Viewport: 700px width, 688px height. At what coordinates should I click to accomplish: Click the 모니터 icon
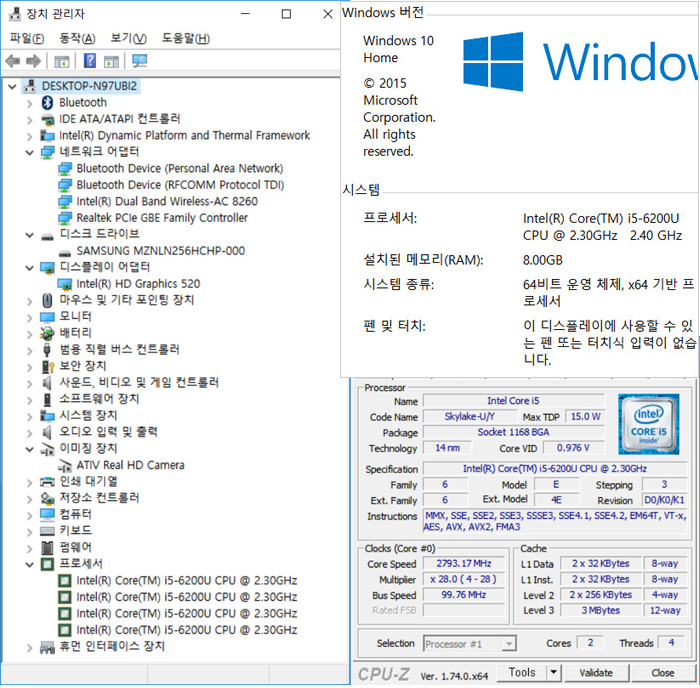(47, 317)
